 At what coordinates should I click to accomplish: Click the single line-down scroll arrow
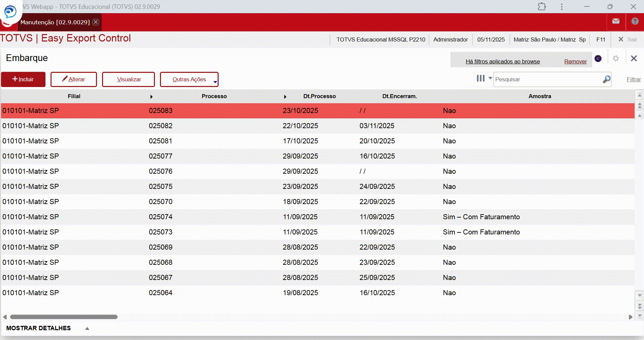pyautogui.click(x=639, y=296)
